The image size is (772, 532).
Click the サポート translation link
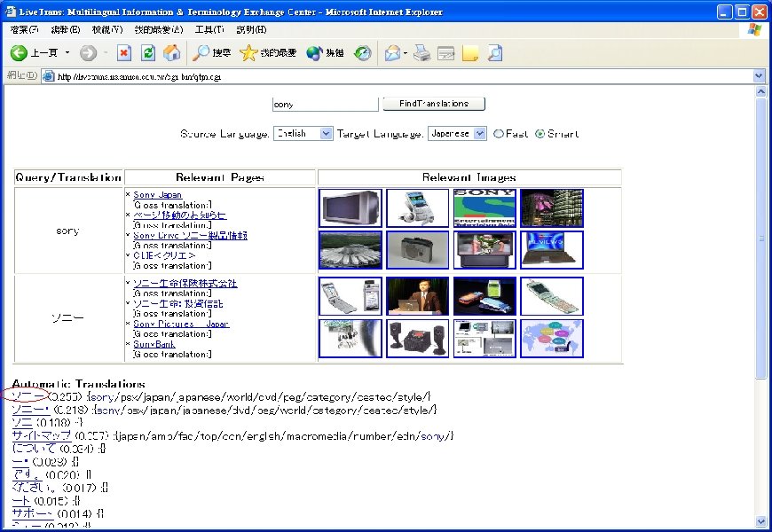(x=33, y=513)
